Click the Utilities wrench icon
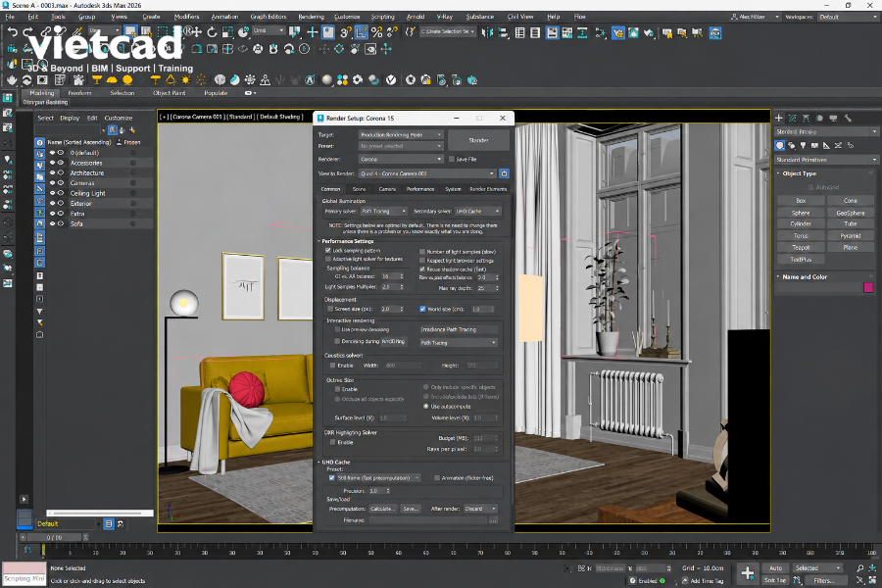882x588 pixels. coord(848,119)
